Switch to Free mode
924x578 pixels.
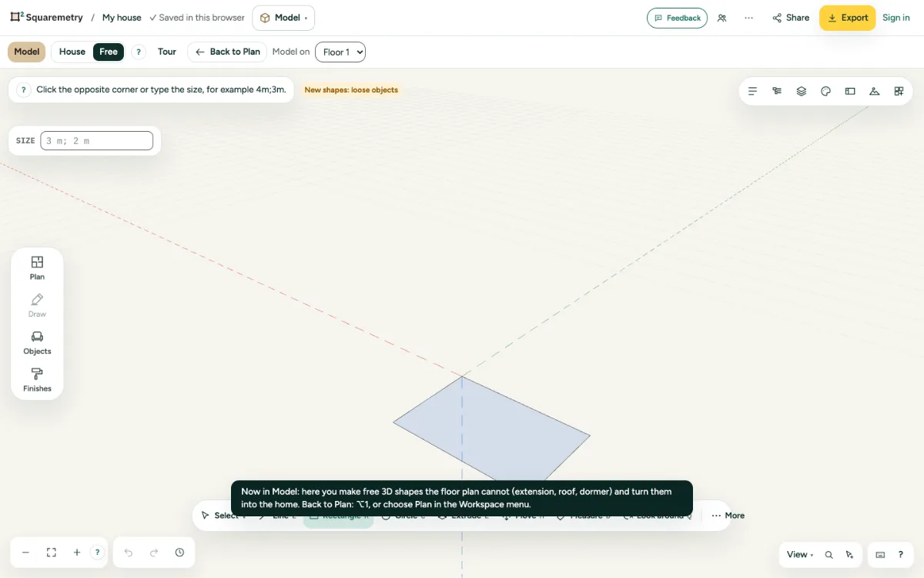pos(109,52)
